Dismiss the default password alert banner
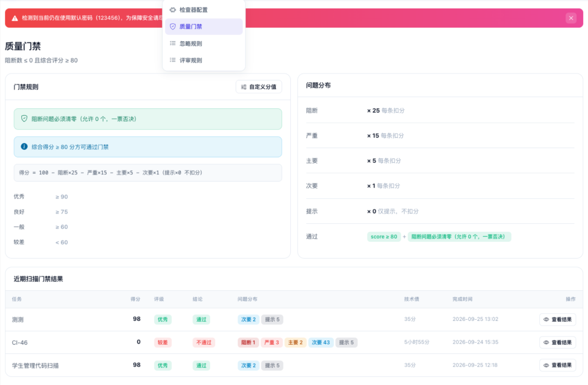 [571, 18]
